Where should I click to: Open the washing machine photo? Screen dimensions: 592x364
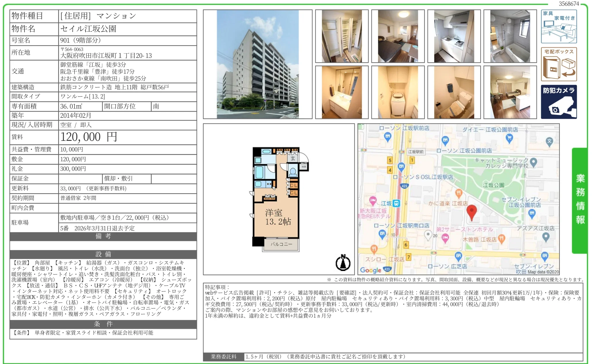pyautogui.click(x=398, y=92)
